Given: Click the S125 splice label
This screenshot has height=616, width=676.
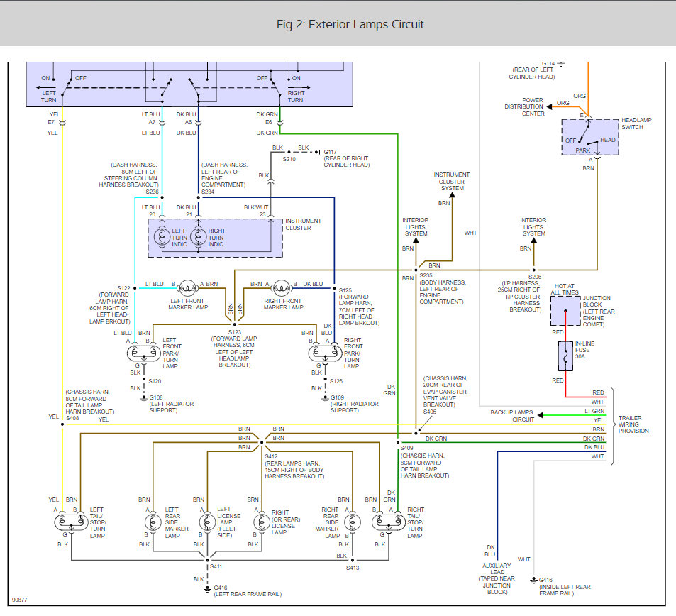Looking at the screenshot, I should [x=345, y=290].
